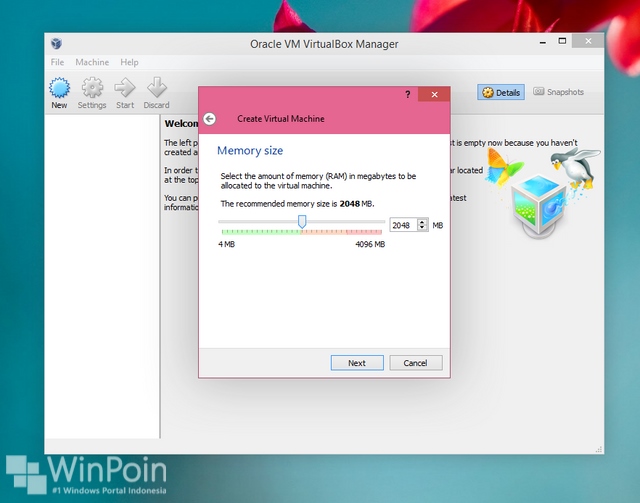Open the Machine menu
Image resolution: width=640 pixels, height=503 pixels.
tap(92, 62)
